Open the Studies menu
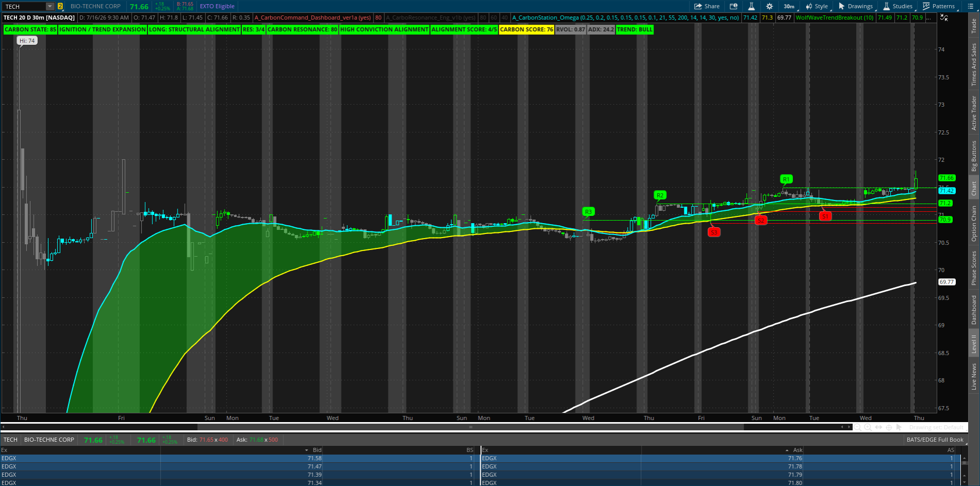The height and width of the screenshot is (486, 980). tap(898, 6)
